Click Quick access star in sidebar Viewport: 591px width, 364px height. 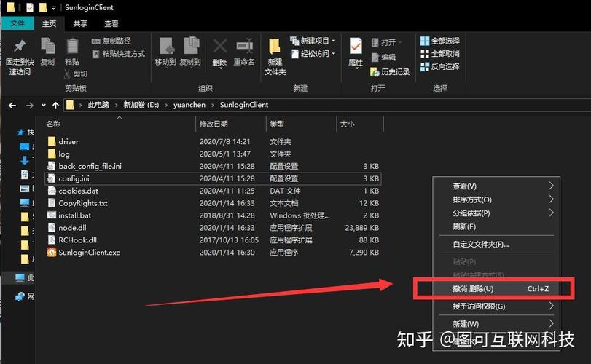[20, 132]
